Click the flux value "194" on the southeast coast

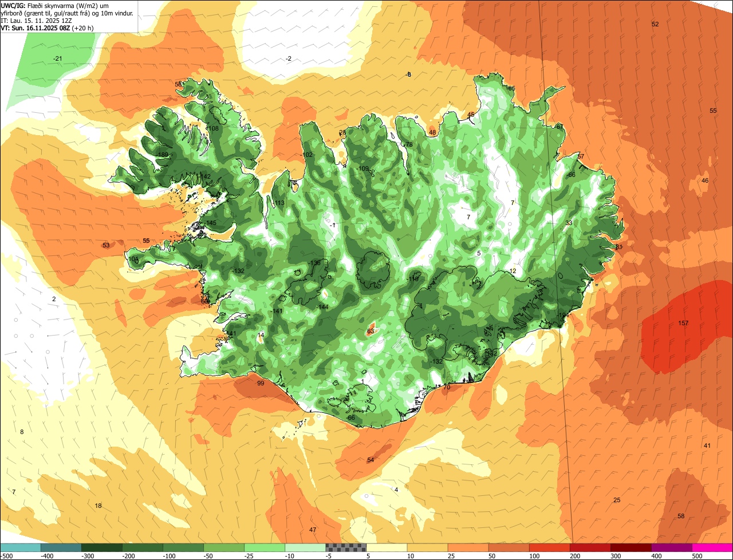pos(563,316)
